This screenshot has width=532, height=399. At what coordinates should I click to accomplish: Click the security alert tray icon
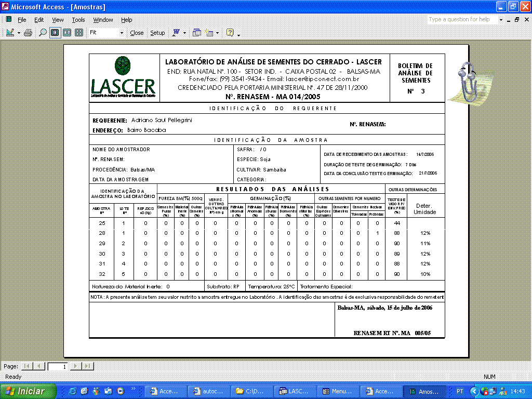pos(485,392)
